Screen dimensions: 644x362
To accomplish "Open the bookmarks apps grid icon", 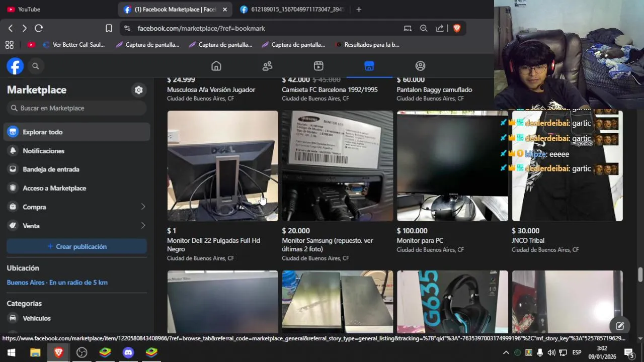I will click(10, 45).
